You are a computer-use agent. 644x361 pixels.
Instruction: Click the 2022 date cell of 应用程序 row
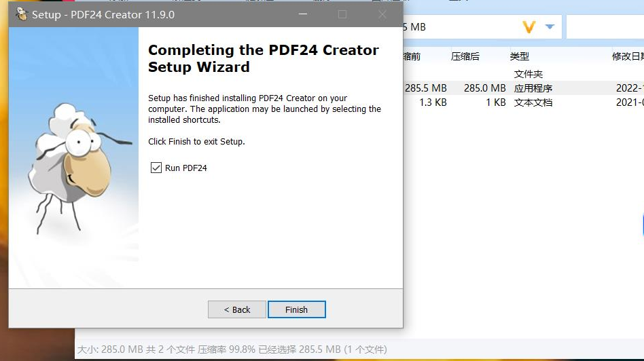coord(630,88)
